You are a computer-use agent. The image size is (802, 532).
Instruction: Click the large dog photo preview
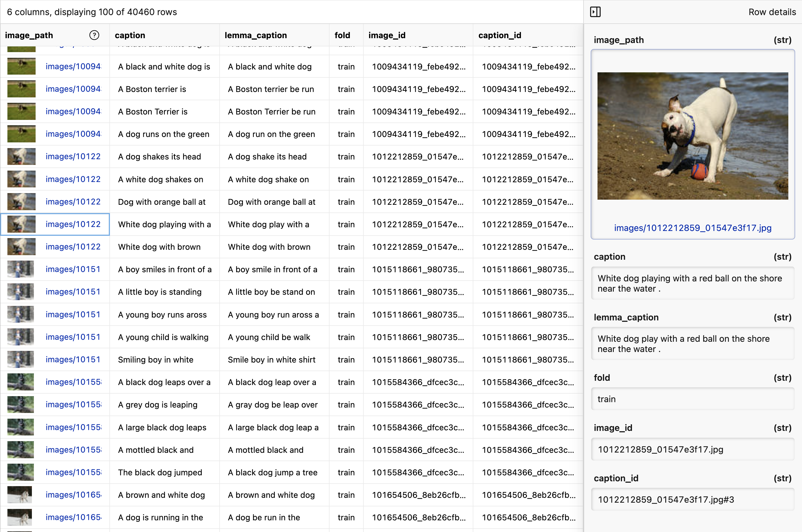point(692,136)
